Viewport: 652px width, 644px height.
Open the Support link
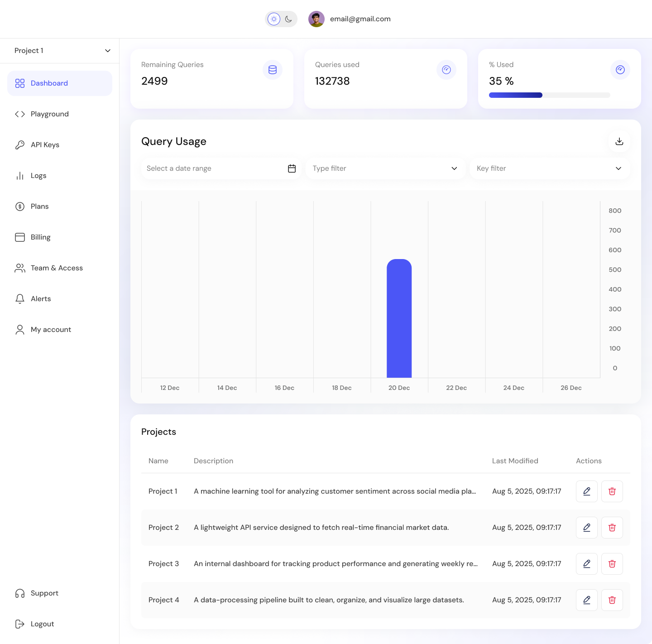click(x=44, y=593)
